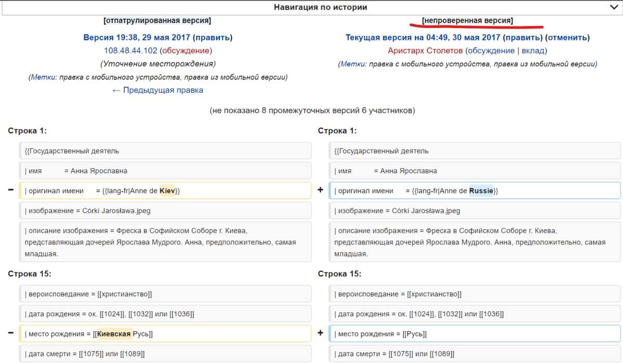Viewport: 623px width, 364px height.
Task: Open 'Текущая версия на 04:49, 30 мая 2017'
Action: 423,37
